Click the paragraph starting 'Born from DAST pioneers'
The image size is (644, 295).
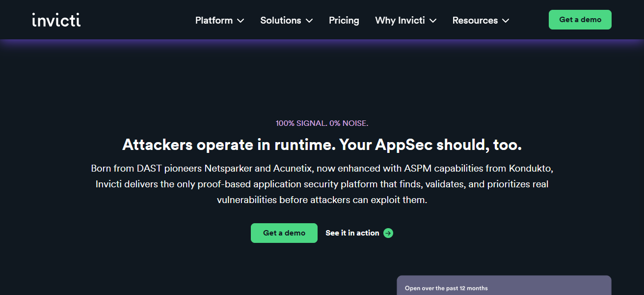pyautogui.click(x=322, y=184)
